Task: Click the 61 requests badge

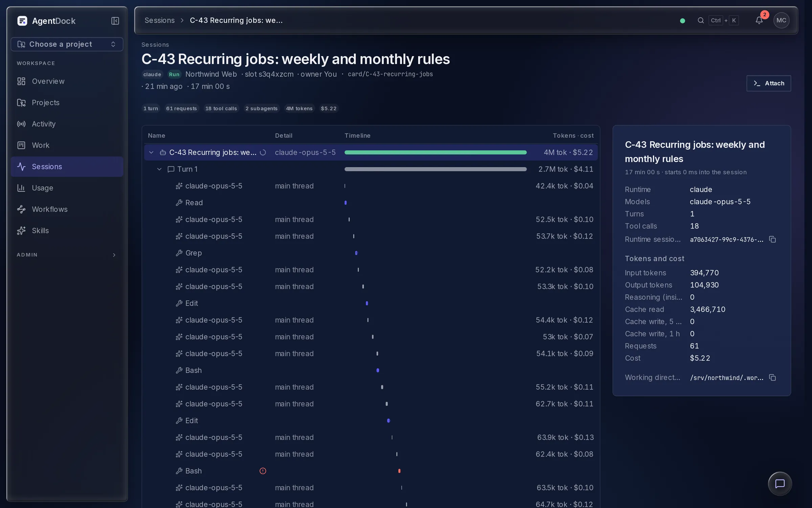Action: click(x=181, y=108)
